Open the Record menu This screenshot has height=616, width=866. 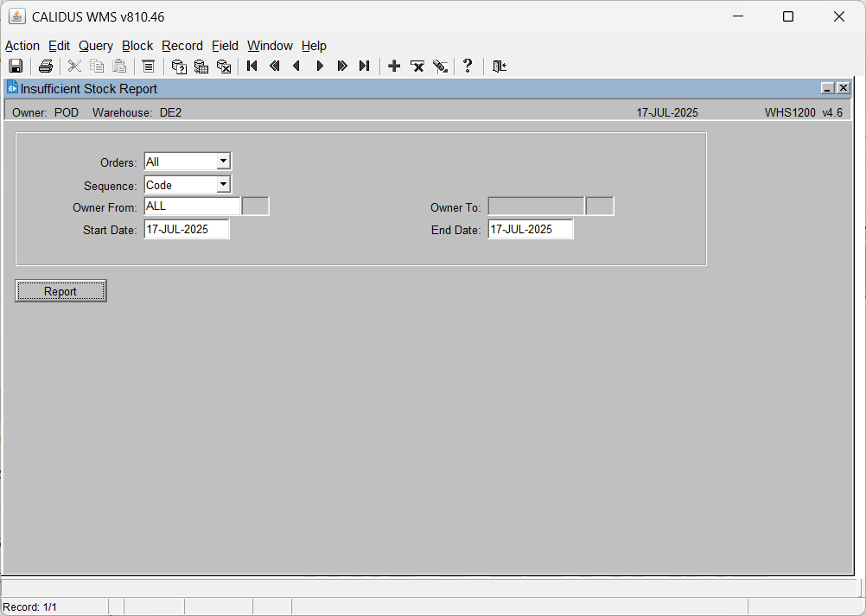click(182, 46)
